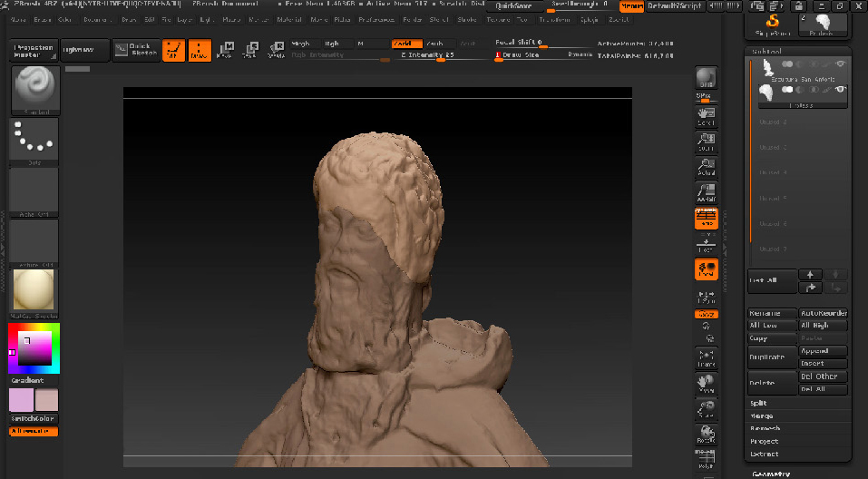The height and width of the screenshot is (479, 868).
Task: Click the BPR render icon
Action: point(706,78)
